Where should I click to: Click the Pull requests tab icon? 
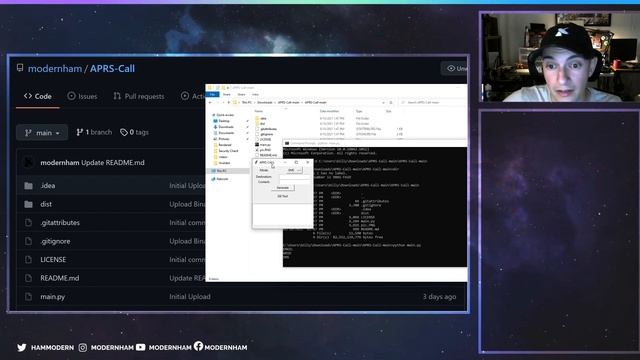[117, 96]
